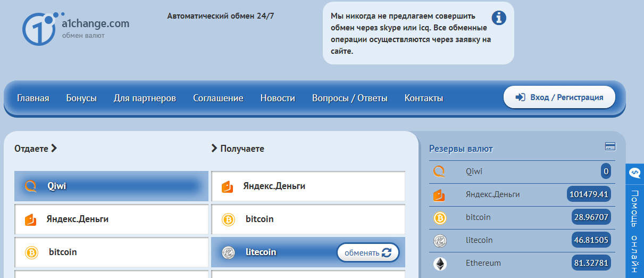Screen dimensions: 644x278
Task: Click the chevron next to Отдаете
Action: click(54, 149)
